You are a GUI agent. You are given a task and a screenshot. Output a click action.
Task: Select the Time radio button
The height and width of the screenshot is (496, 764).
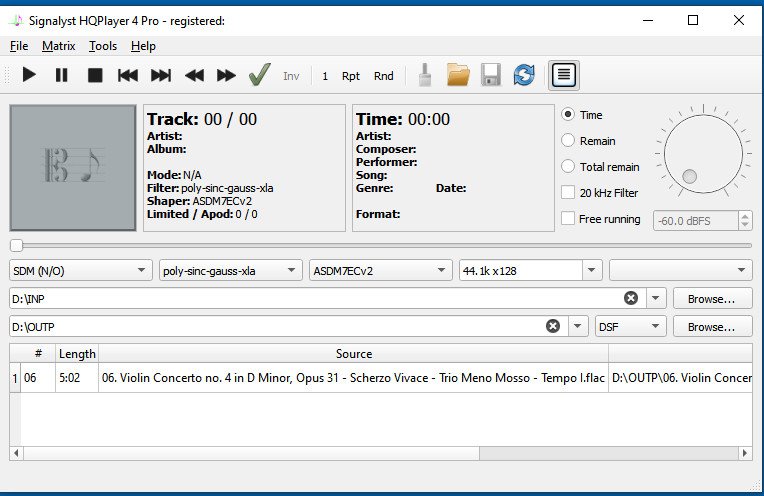568,114
